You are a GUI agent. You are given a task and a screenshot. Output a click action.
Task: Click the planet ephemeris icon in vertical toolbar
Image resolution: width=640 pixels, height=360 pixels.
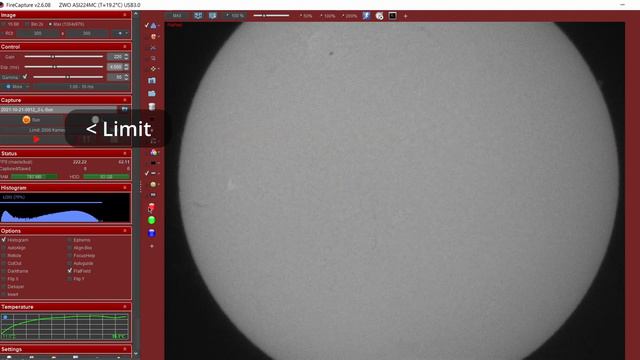tap(153, 36)
